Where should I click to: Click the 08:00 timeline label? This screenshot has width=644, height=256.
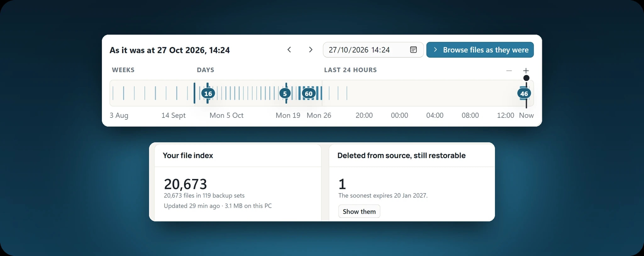(x=470, y=116)
